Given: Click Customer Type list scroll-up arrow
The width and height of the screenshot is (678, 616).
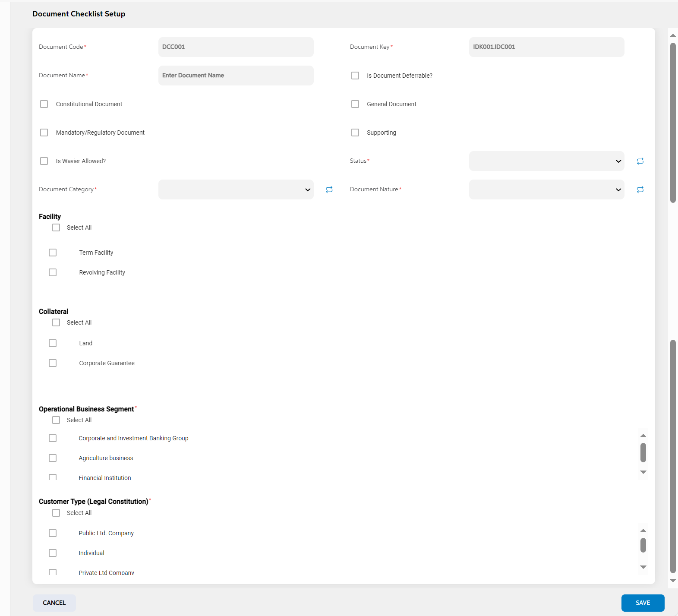Looking at the screenshot, I should point(643,531).
